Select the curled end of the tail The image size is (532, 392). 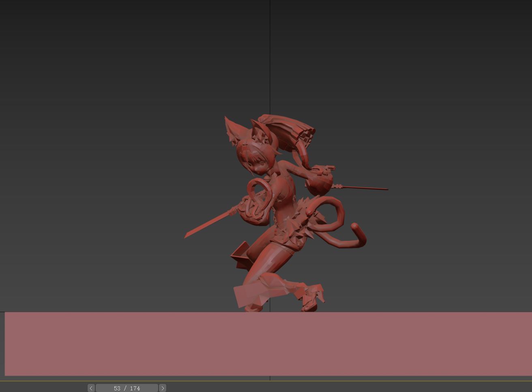pyautogui.click(x=356, y=227)
